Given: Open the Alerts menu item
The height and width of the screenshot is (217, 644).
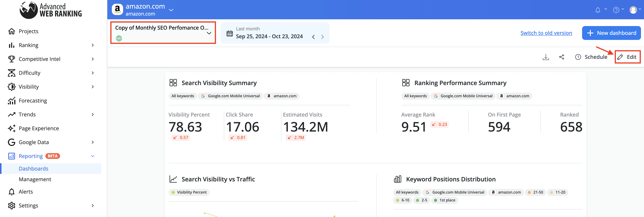Looking at the screenshot, I should coord(26,192).
